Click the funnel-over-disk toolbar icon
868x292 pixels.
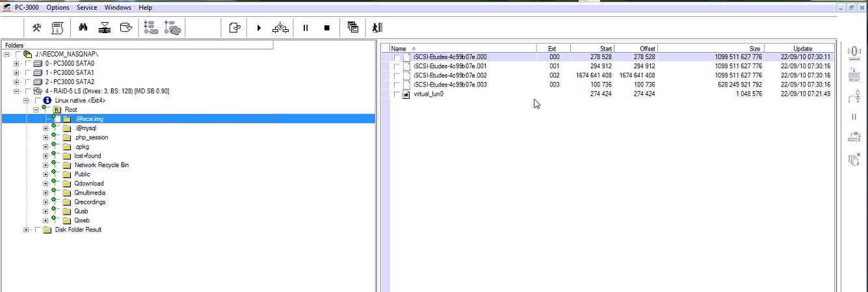pyautogui.click(x=104, y=27)
